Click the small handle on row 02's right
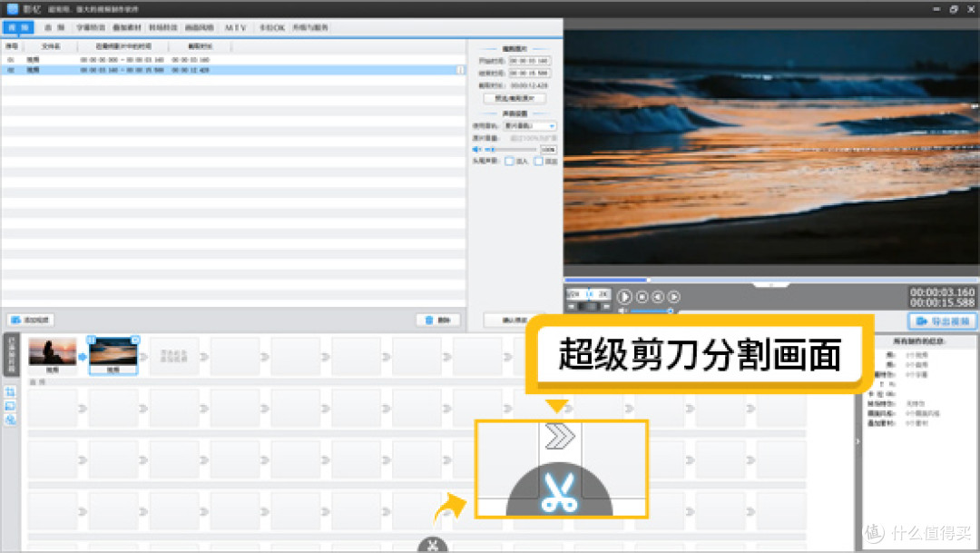This screenshot has height=553, width=980. pyautogui.click(x=461, y=70)
